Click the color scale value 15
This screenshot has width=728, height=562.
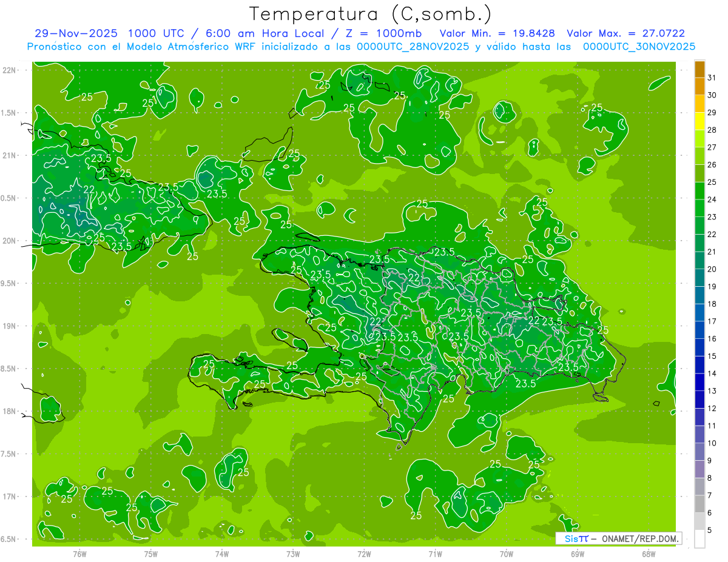point(712,356)
